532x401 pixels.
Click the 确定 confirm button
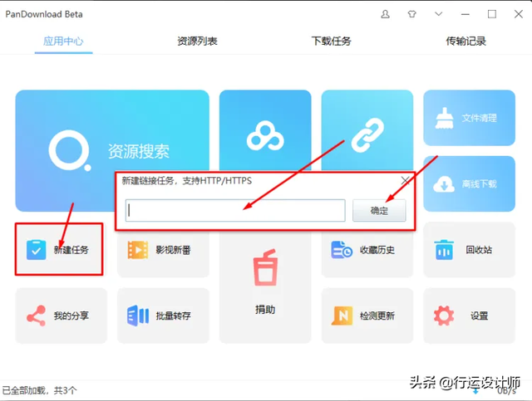[x=379, y=211]
